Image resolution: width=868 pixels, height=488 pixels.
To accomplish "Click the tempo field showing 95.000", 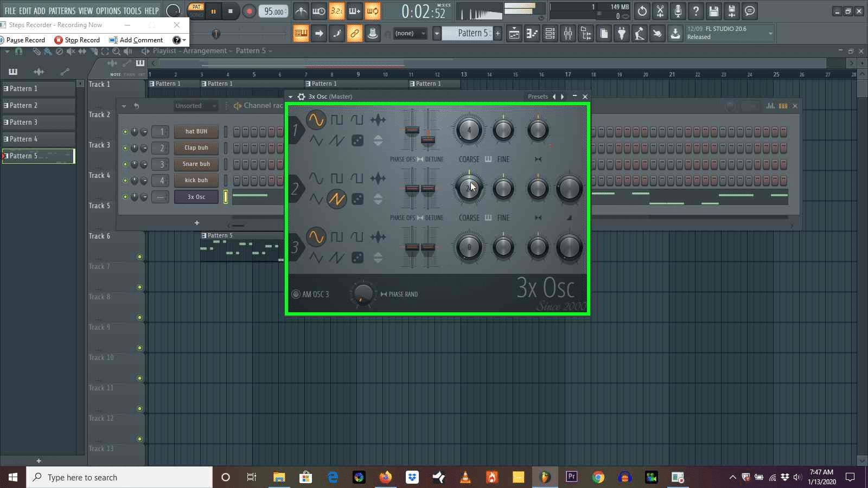I will click(x=274, y=11).
